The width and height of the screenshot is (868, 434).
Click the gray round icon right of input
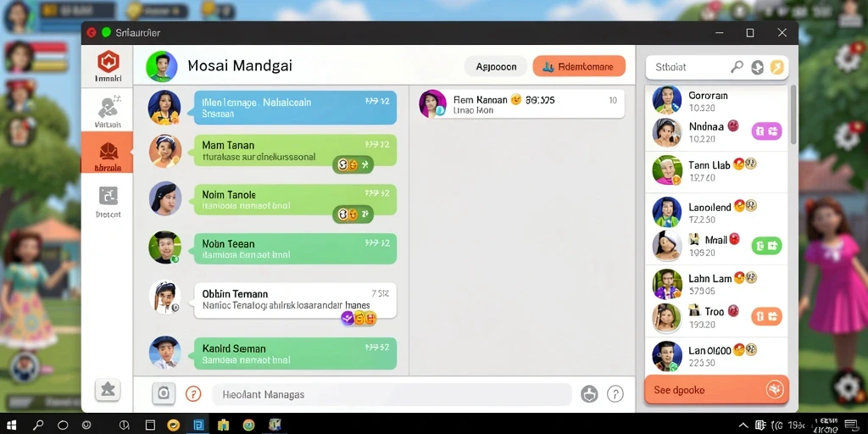coord(589,394)
